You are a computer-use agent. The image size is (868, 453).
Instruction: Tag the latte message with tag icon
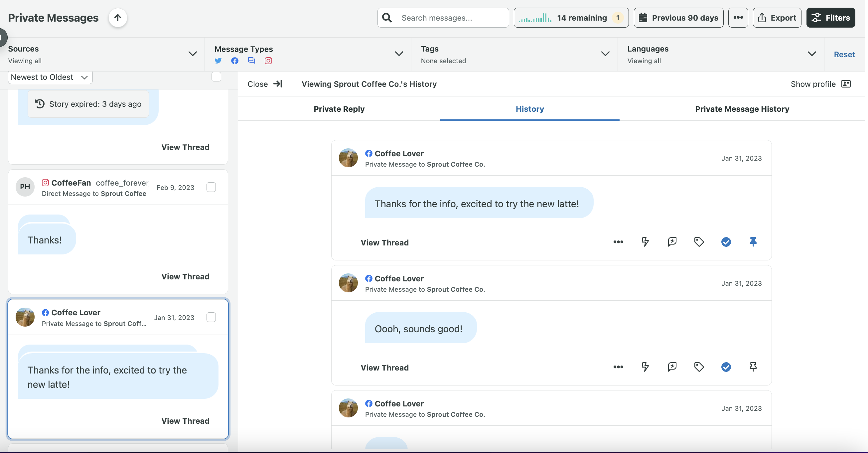(x=699, y=242)
